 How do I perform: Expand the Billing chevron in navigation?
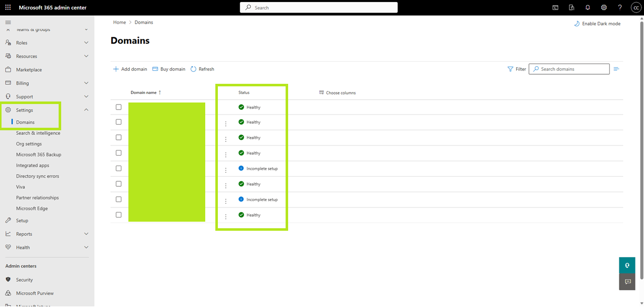point(86,83)
